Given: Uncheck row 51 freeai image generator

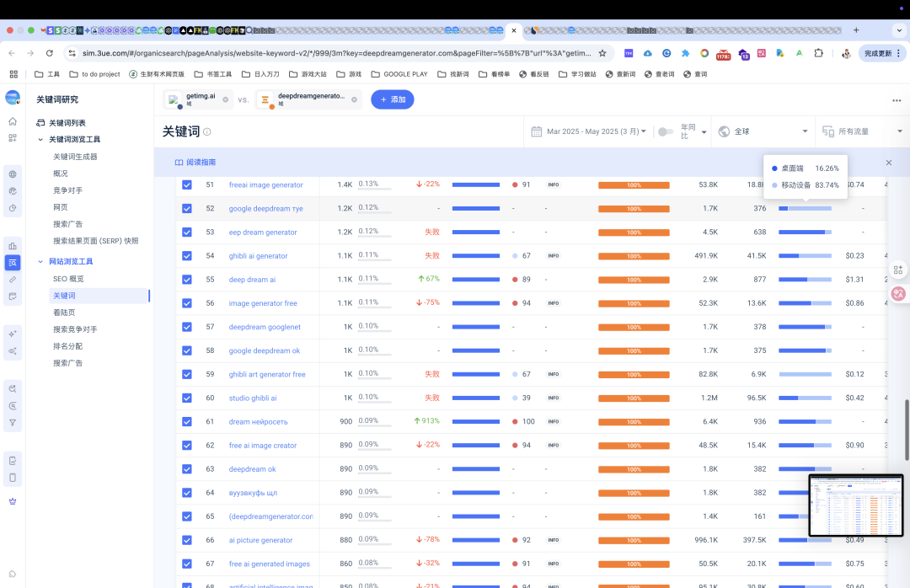Looking at the screenshot, I should pos(187,184).
